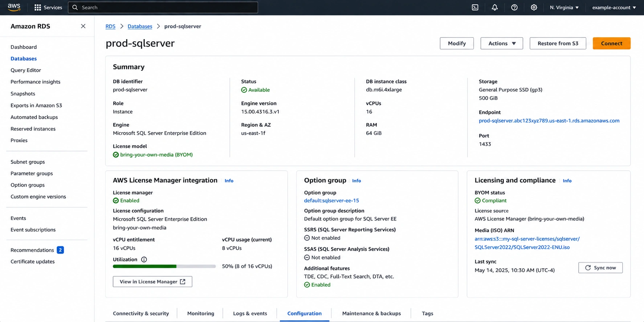Switch to the Tags tab
644x322 pixels.
(427, 313)
